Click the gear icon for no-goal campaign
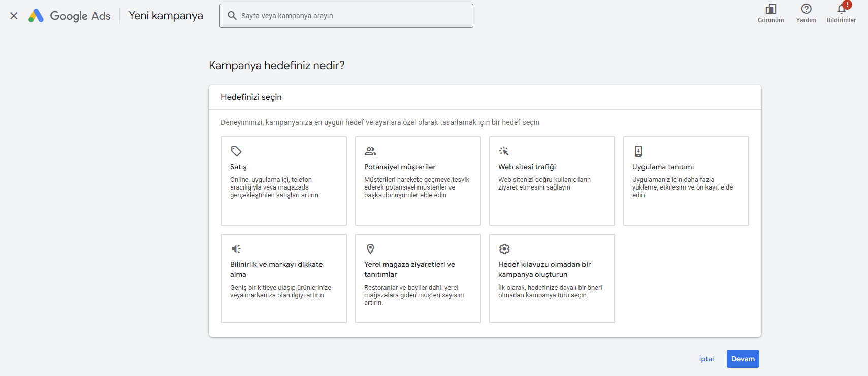 pyautogui.click(x=504, y=249)
